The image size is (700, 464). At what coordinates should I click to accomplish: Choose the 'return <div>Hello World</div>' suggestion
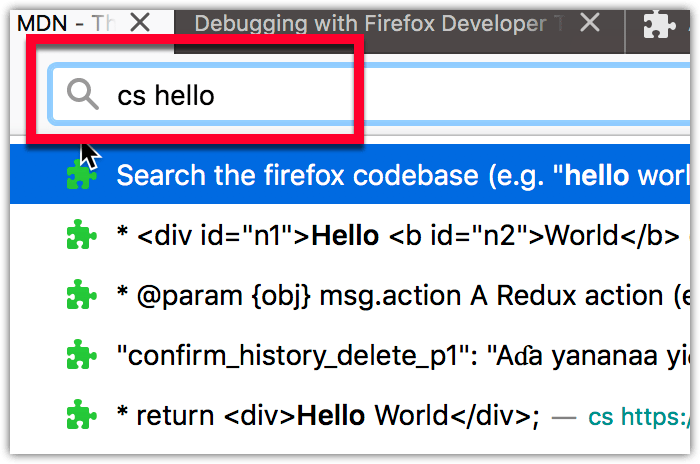330,414
